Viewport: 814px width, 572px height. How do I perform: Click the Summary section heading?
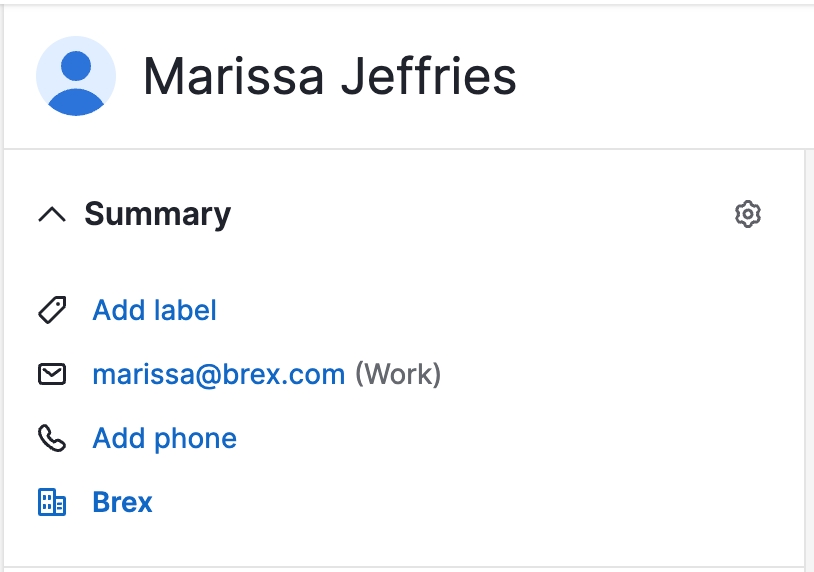[x=157, y=214]
